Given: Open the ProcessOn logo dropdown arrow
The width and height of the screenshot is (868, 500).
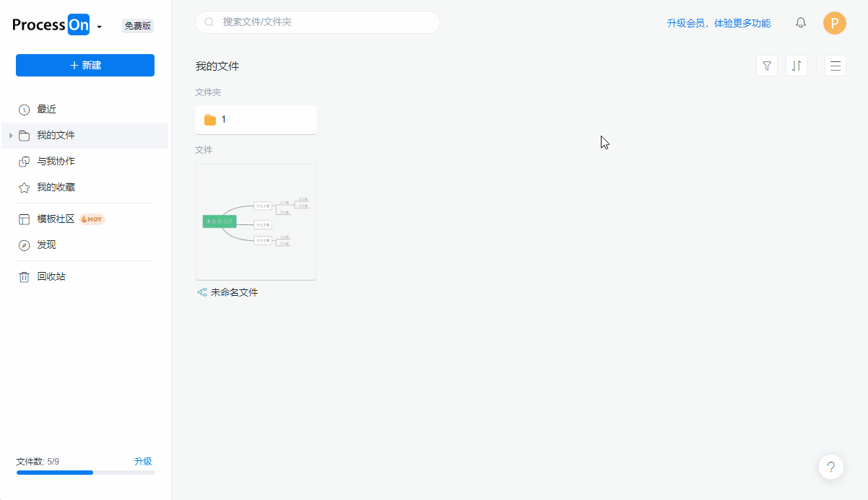Looking at the screenshot, I should pyautogui.click(x=99, y=27).
